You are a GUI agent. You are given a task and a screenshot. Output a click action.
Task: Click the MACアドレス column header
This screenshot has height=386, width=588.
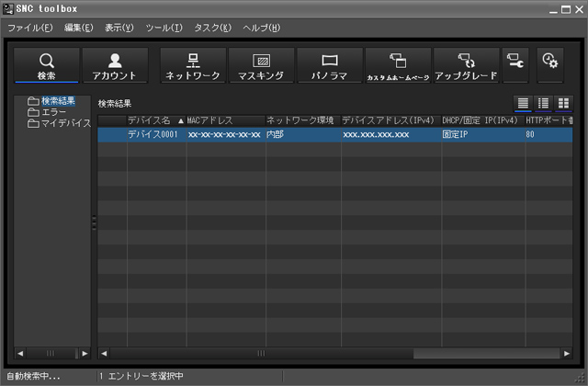225,120
